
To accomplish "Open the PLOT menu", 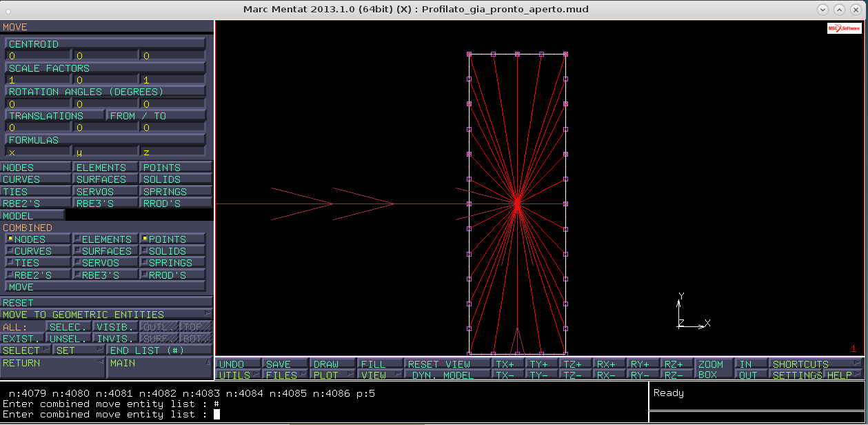I will (x=332, y=375).
